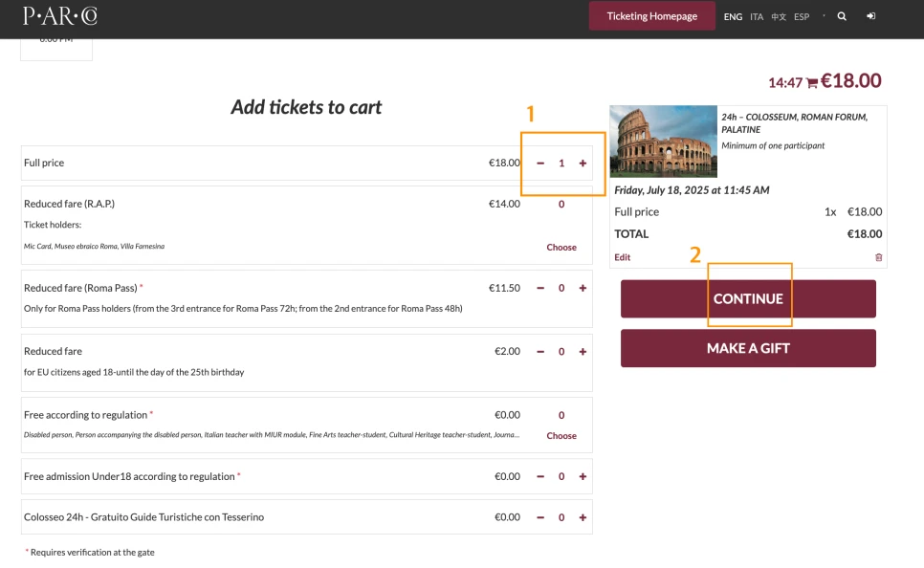
Task: Increase Full price ticket quantity with plus
Action: [583, 164]
